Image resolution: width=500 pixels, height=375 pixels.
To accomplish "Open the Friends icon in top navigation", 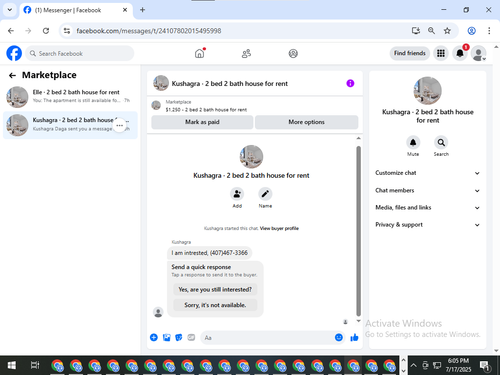I will tap(246, 53).
